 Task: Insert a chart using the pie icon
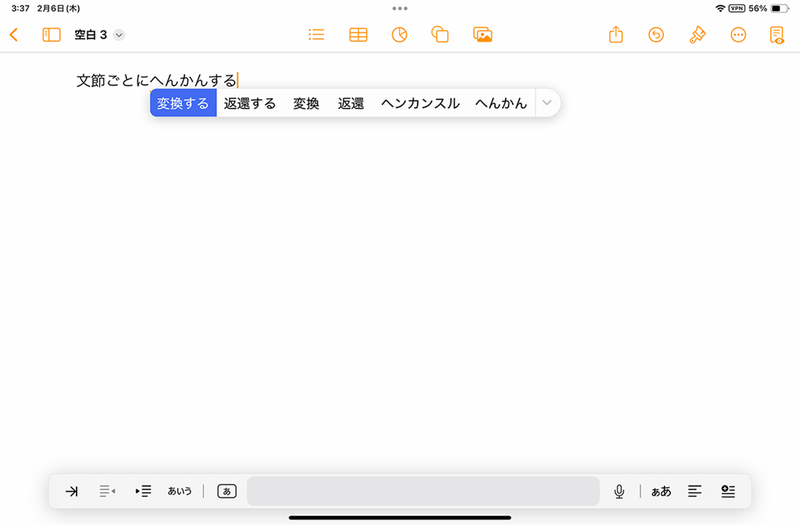coord(399,35)
